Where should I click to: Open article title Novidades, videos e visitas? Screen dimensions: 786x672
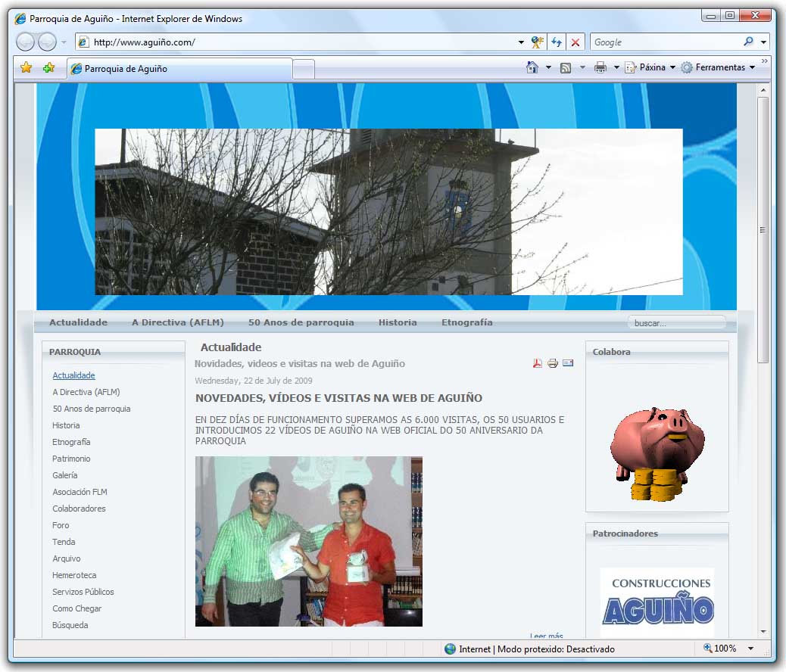(x=299, y=363)
